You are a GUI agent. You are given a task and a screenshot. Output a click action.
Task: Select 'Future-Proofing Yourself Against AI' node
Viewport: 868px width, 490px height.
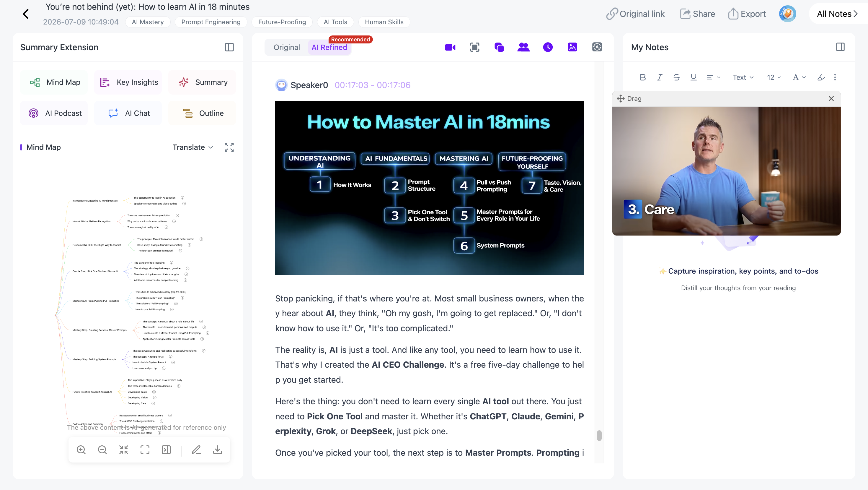92,392
